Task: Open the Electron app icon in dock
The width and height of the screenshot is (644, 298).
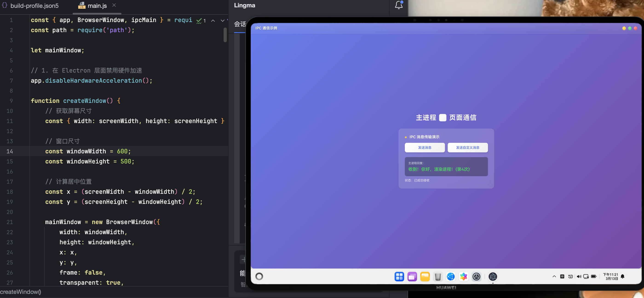Action: click(x=492, y=277)
